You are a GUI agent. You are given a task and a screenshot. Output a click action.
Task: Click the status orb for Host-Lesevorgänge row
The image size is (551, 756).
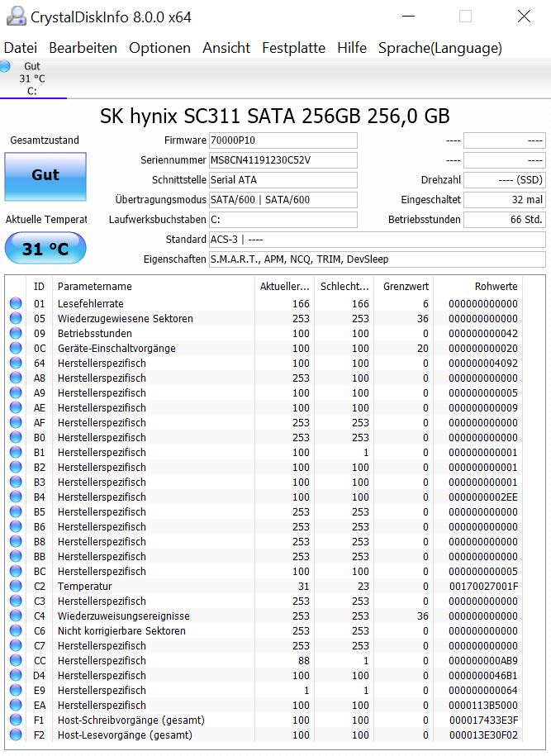pyautogui.click(x=16, y=735)
